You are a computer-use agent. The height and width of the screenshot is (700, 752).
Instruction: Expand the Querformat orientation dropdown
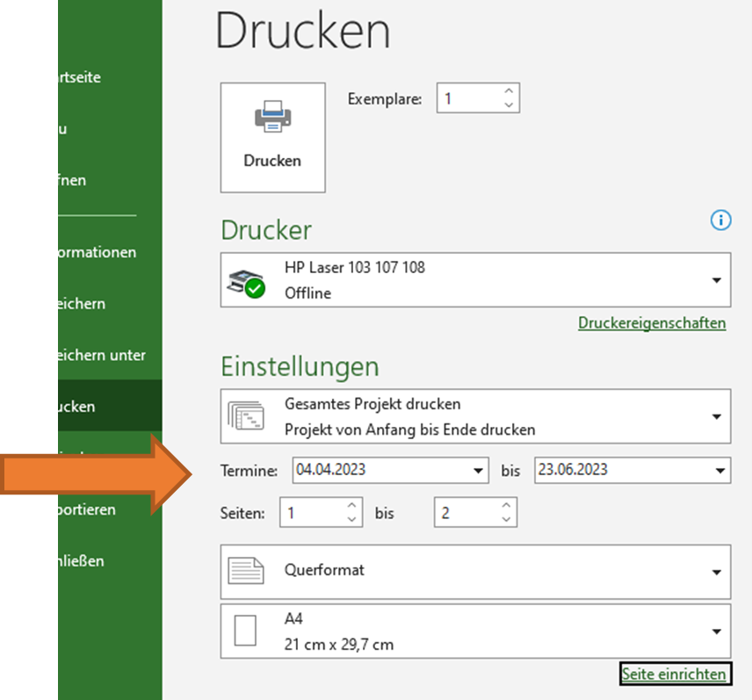pos(717,571)
